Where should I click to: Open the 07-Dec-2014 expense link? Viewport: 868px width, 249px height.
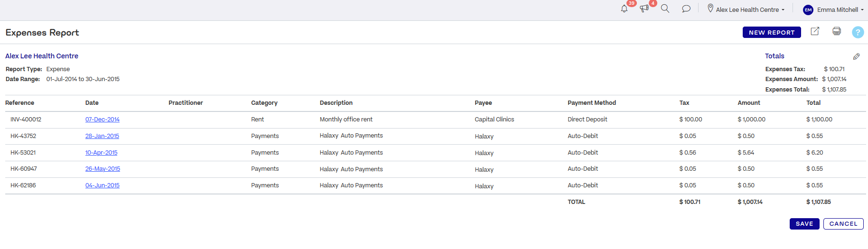[x=103, y=120]
